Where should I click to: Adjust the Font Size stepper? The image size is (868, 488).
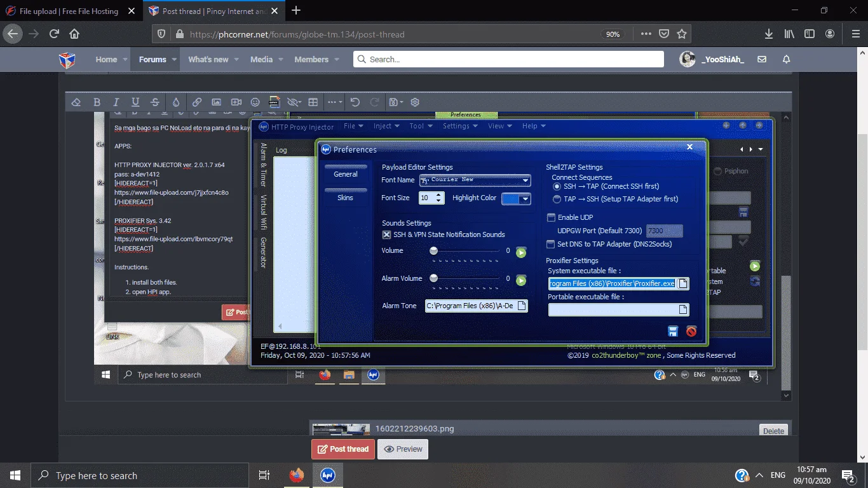(x=439, y=198)
